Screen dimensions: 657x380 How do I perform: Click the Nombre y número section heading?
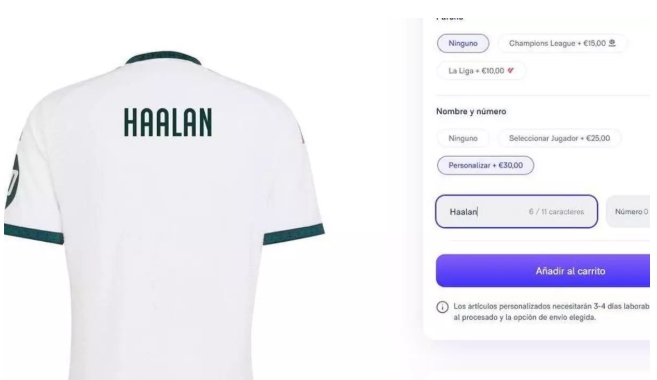click(471, 111)
